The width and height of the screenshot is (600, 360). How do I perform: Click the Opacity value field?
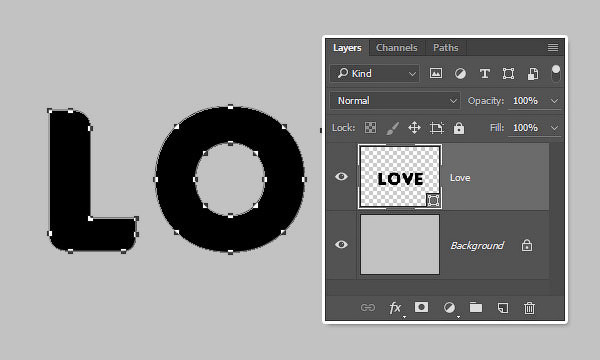point(525,101)
